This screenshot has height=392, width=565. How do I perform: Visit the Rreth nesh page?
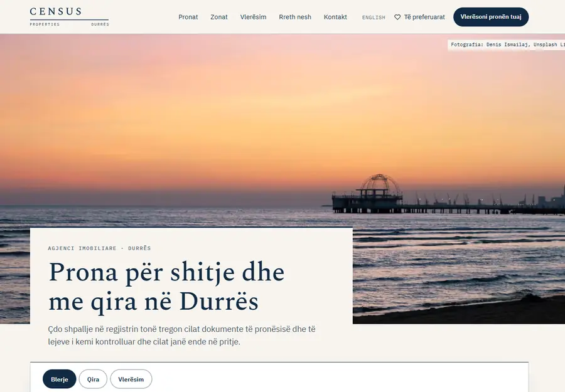(295, 17)
